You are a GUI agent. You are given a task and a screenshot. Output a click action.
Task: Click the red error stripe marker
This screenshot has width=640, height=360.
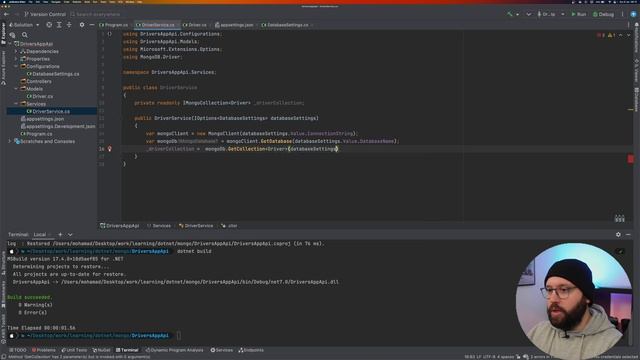coord(631,159)
